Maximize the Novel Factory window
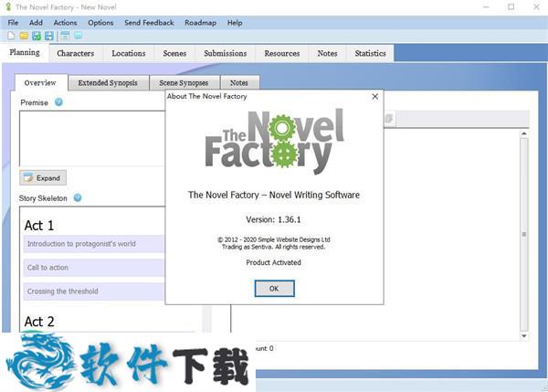548x392 pixels. coord(511,7)
